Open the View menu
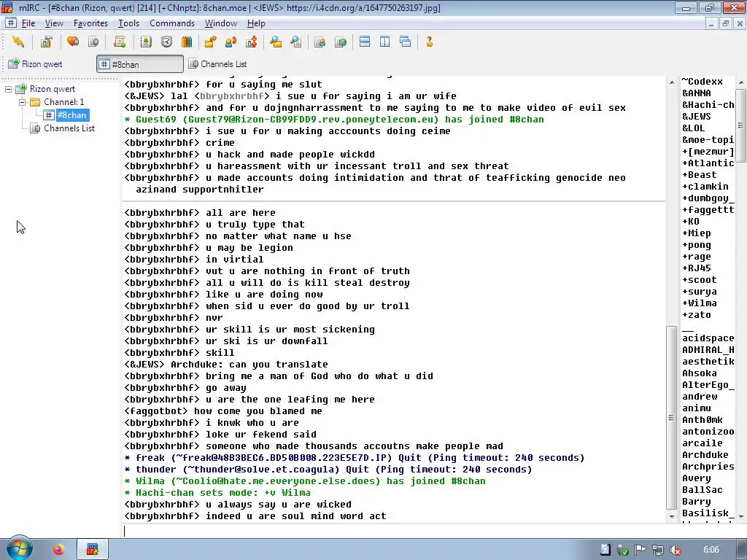Screen dimensions: 747x560 [x=54, y=23]
